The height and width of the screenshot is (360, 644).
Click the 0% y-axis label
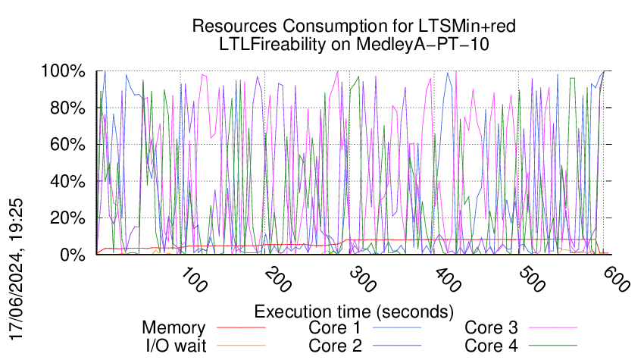(73, 255)
